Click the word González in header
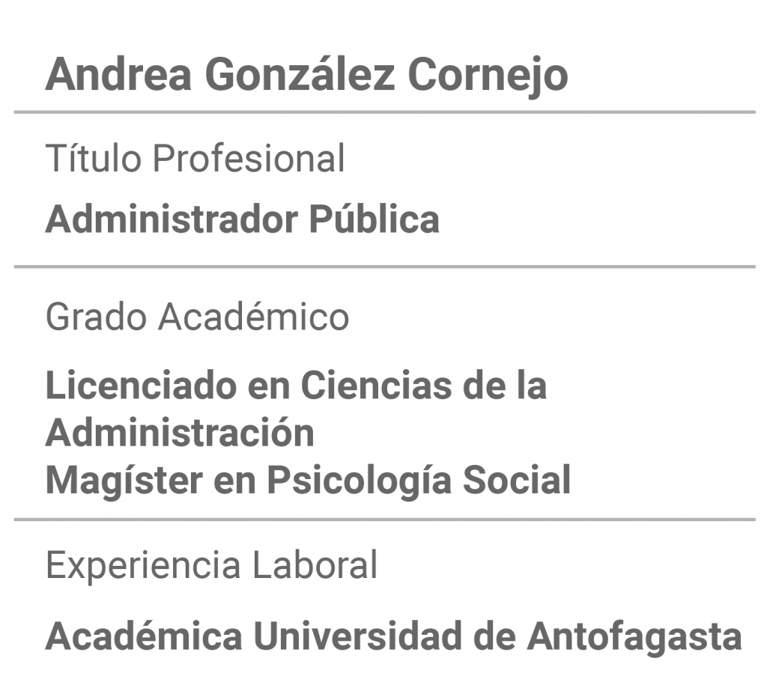 pyautogui.click(x=300, y=74)
